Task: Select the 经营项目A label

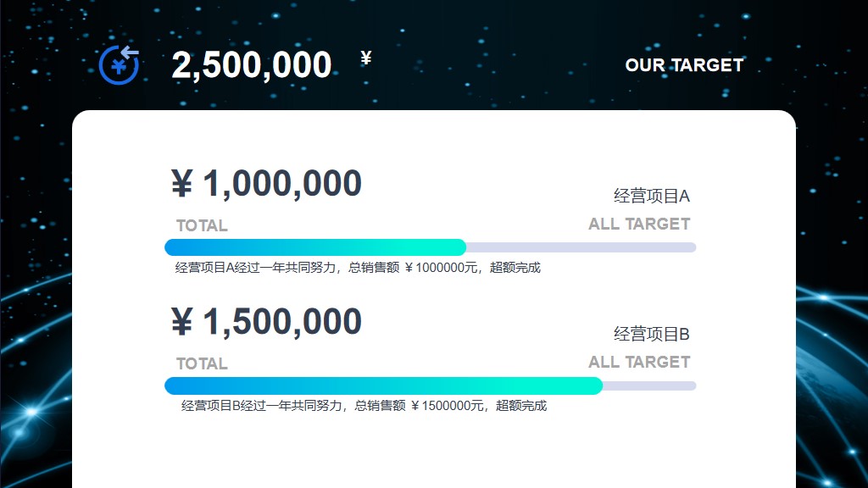Action: [x=652, y=196]
